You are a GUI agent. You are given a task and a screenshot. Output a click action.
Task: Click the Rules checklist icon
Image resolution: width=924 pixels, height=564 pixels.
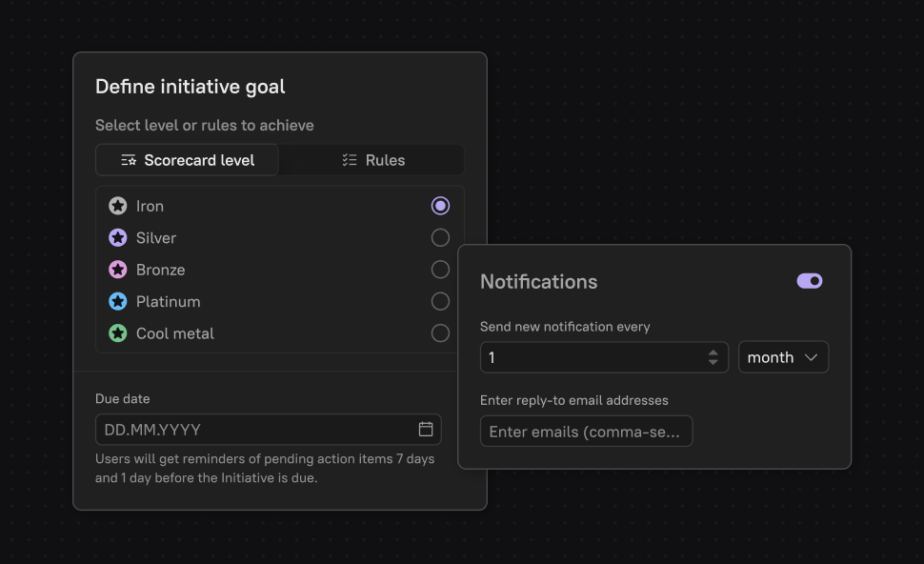click(350, 160)
